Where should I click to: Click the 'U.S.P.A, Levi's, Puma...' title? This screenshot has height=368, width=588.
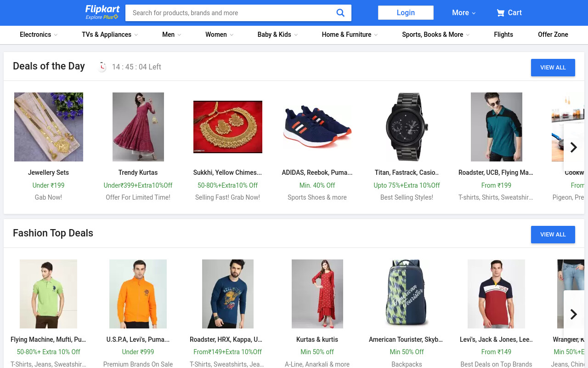(138, 339)
